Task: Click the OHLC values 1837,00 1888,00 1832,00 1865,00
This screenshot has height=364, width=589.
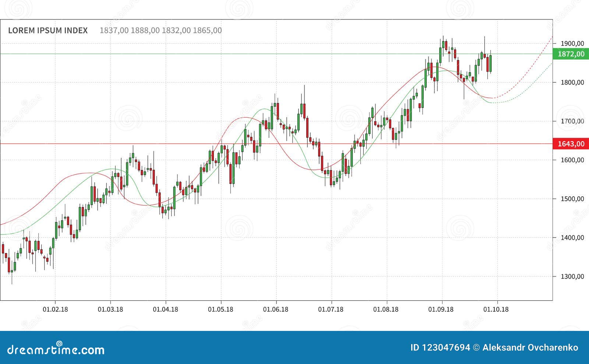Action: point(161,31)
